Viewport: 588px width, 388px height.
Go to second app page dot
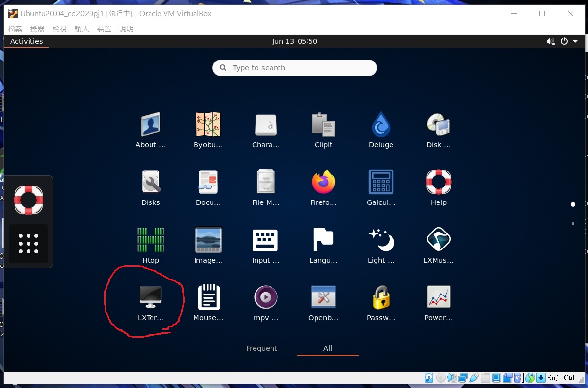pyautogui.click(x=573, y=224)
